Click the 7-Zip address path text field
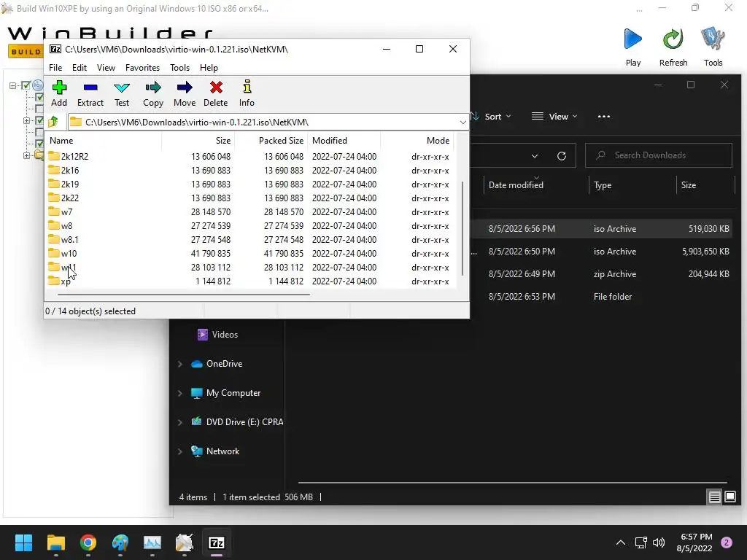This screenshot has height=560, width=747. click(x=262, y=122)
